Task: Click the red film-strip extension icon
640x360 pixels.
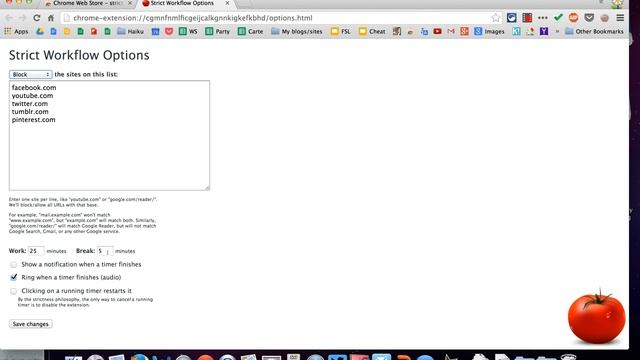Action: click(x=527, y=18)
